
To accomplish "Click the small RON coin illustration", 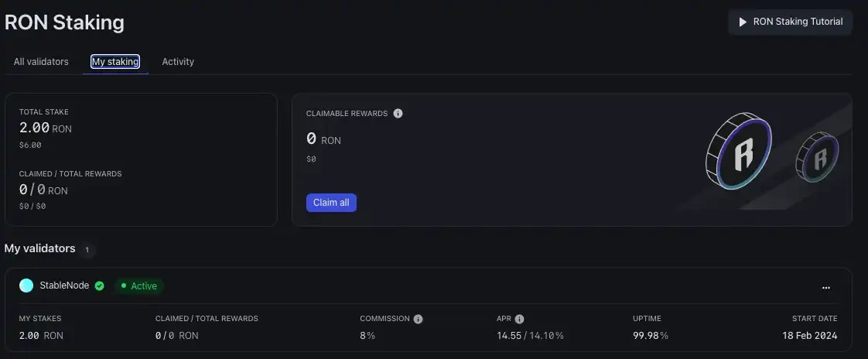I will click(817, 159).
